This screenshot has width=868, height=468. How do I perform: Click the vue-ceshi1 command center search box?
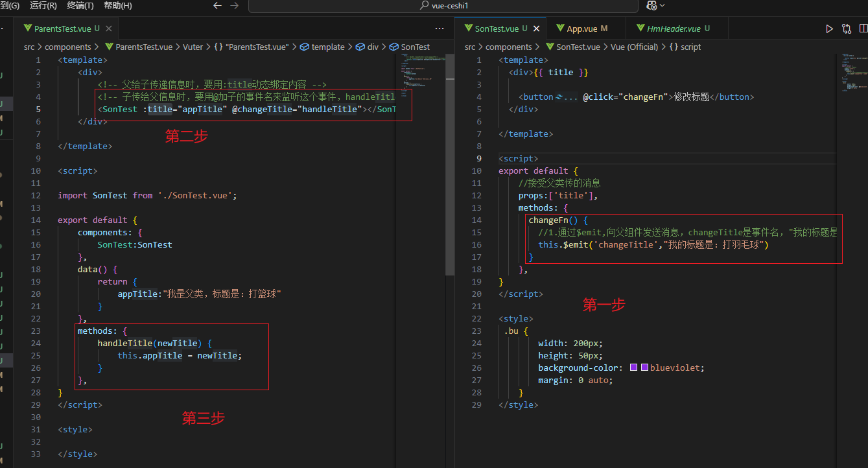pyautogui.click(x=442, y=6)
